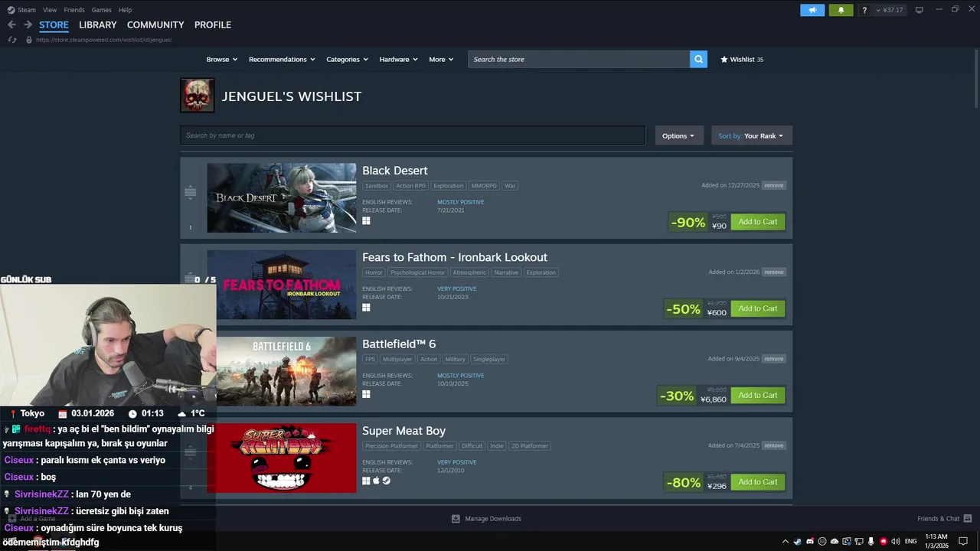This screenshot has width=980, height=551.
Task: Click the store search magnifier button
Action: [x=698, y=59]
